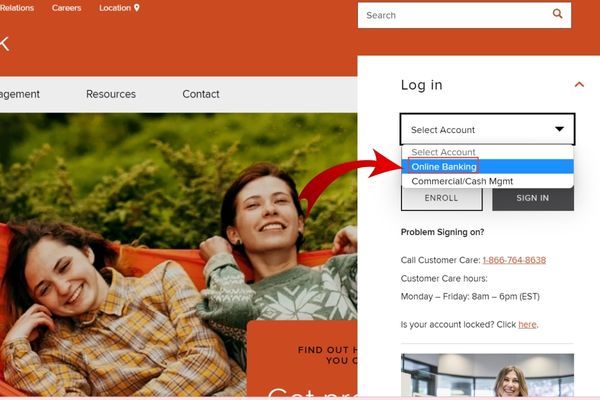Choose Online Banking from the list
This screenshot has height=400, width=600.
[487, 167]
